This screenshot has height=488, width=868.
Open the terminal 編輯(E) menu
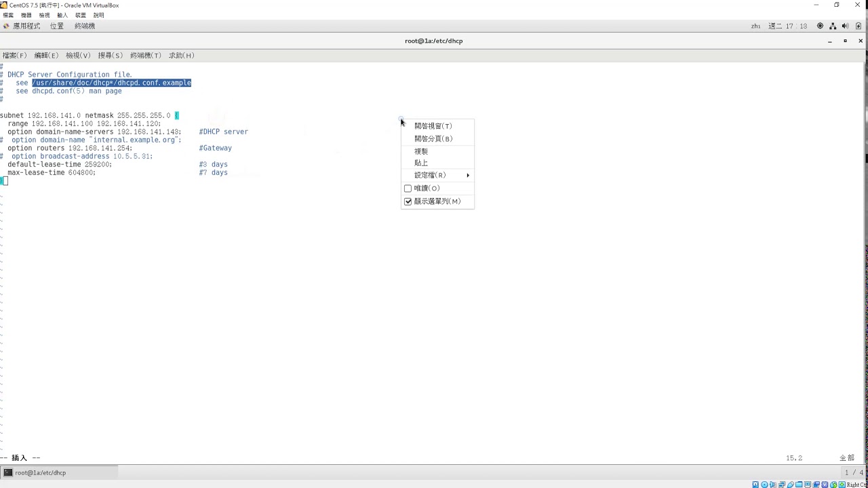click(47, 56)
